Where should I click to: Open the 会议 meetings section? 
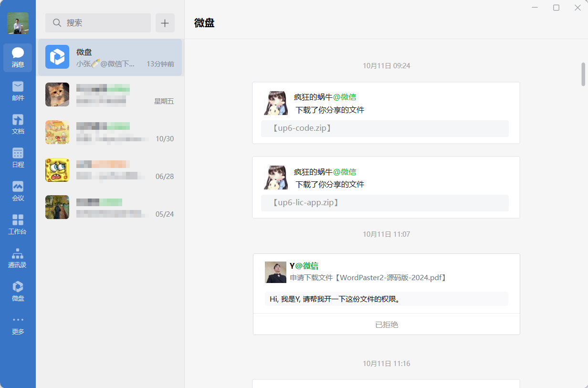18,191
